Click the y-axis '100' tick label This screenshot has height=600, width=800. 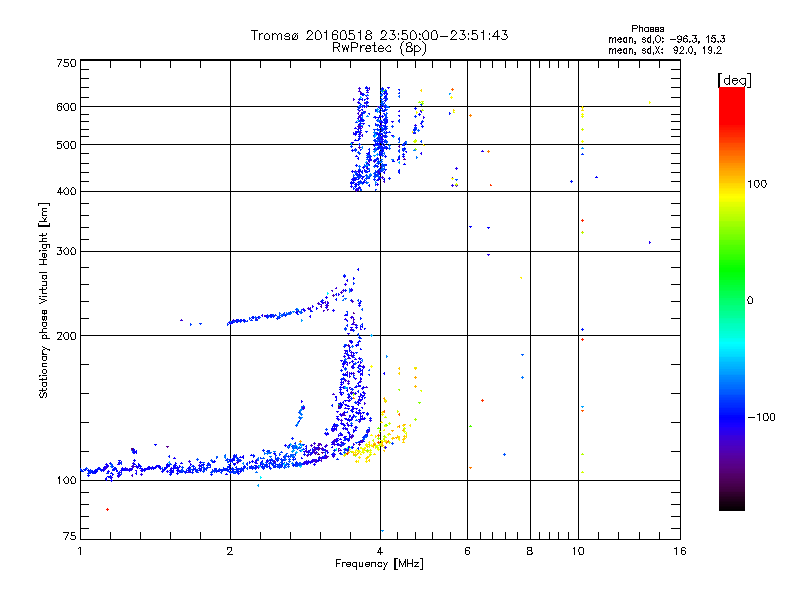pyautogui.click(x=66, y=480)
